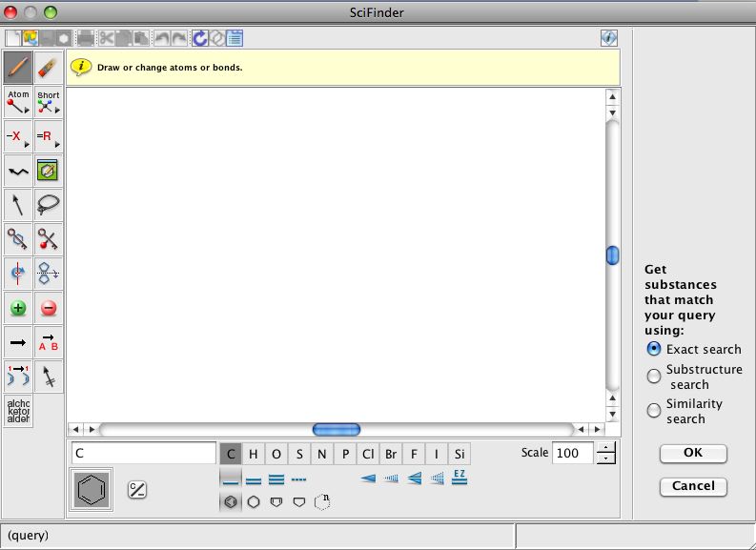Choose the iodine I element button
This screenshot has width=756, height=550.
point(437,454)
